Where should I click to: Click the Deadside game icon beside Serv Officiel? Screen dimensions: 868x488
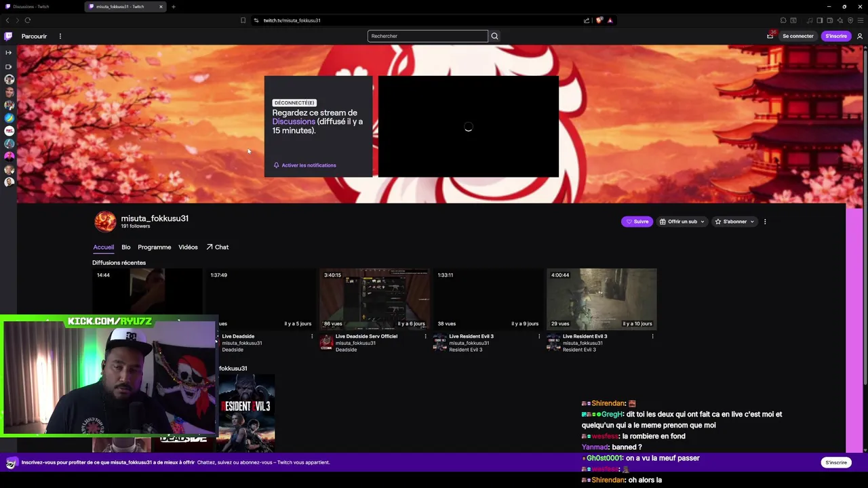click(326, 343)
